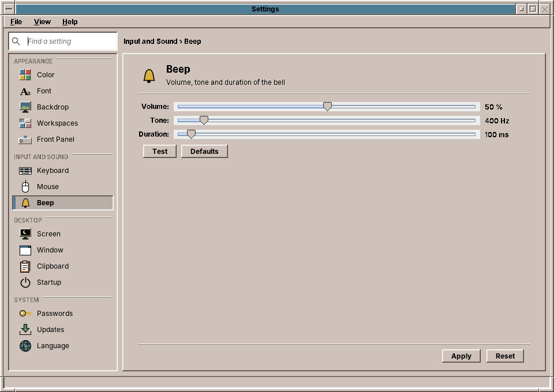The width and height of the screenshot is (554, 392).
Task: Click the Tone slider handle
Action: pyautogui.click(x=204, y=120)
